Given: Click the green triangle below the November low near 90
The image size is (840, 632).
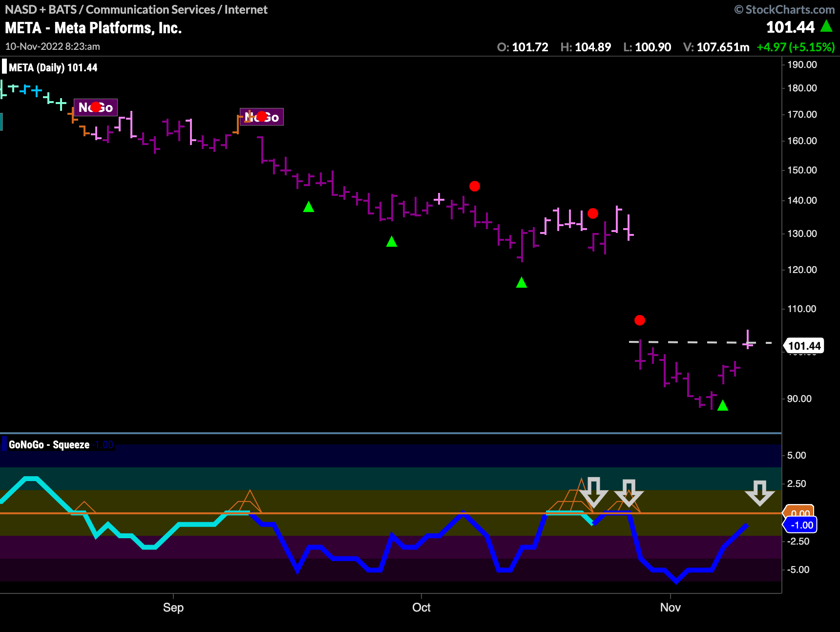Looking at the screenshot, I should coord(723,405).
